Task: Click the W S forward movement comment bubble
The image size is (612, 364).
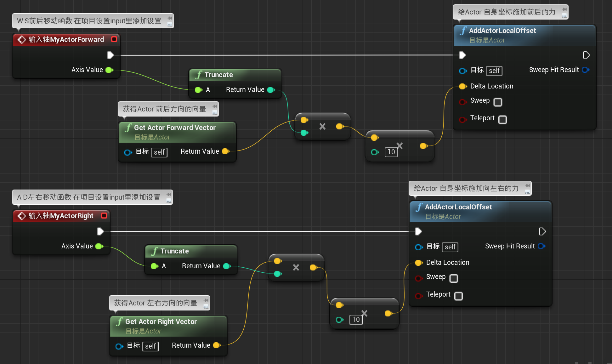Action: pos(89,21)
